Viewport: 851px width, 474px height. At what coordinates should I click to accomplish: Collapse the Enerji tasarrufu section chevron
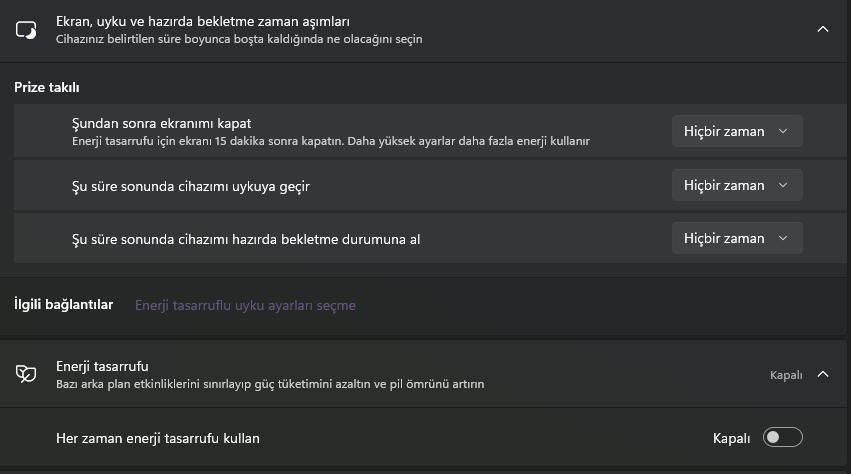point(823,374)
